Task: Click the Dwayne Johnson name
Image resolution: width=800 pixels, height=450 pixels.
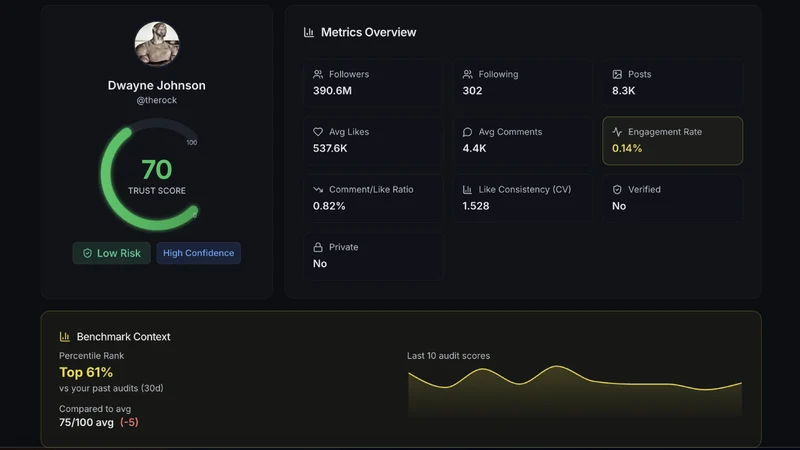Action: click(157, 85)
